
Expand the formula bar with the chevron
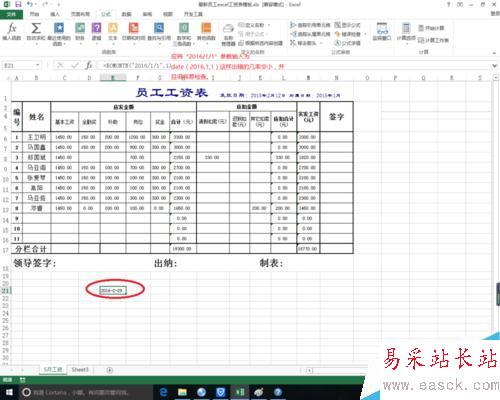[495, 66]
